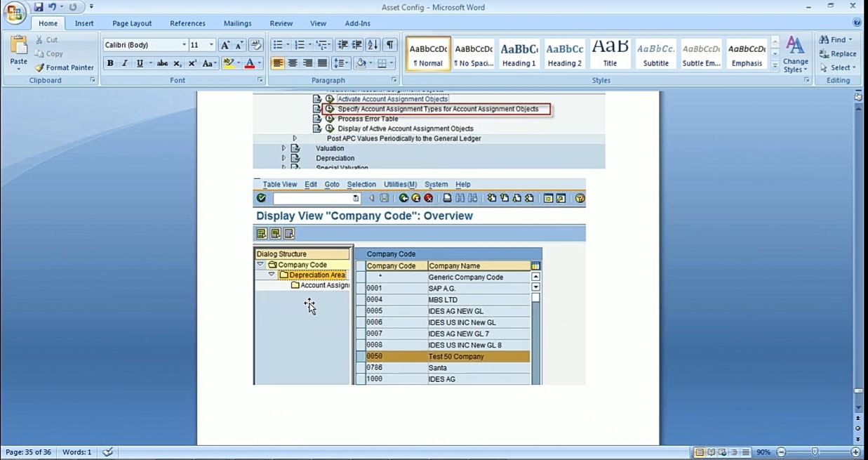
Task: Apply the No Spacing style
Action: [x=474, y=53]
